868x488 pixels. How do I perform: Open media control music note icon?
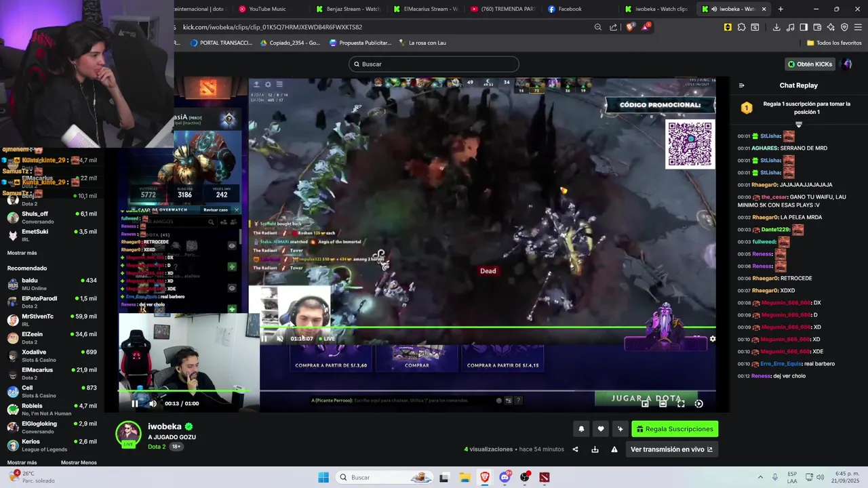click(x=790, y=27)
